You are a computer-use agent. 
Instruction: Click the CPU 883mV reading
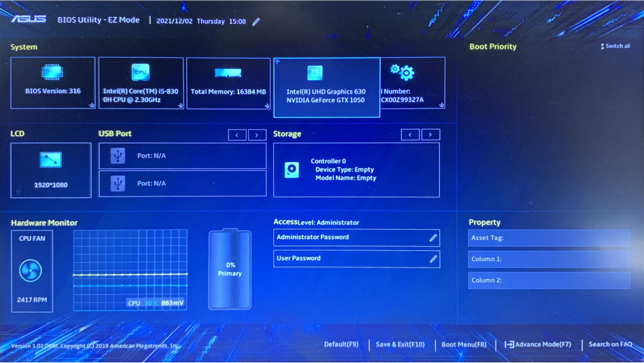point(173,303)
